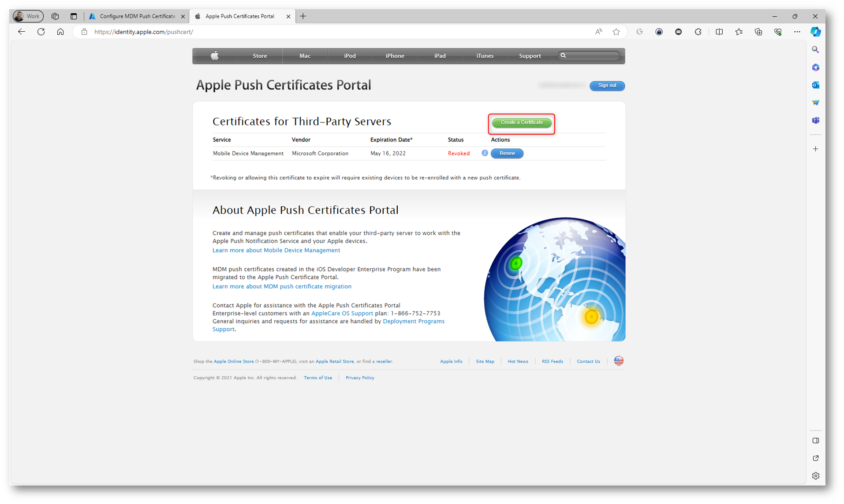844x504 pixels.
Task: Open the iPhone navigation item
Action: (395, 56)
